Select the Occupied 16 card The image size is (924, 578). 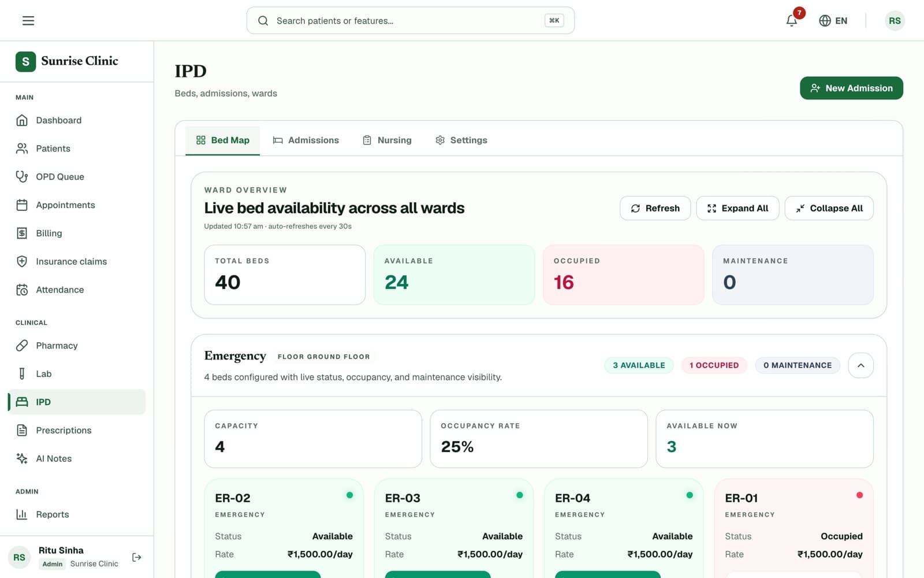[x=623, y=275]
